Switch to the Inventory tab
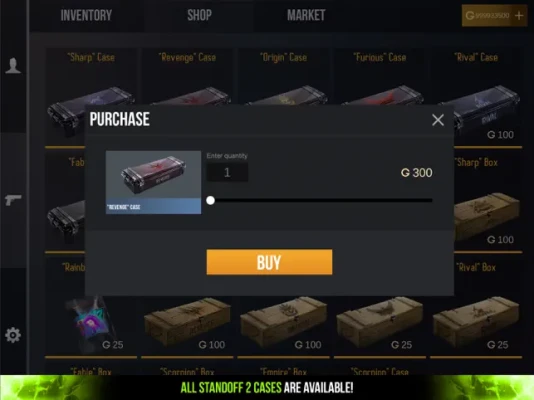Image resolution: width=534 pixels, height=400 pixels. pyautogui.click(x=86, y=15)
